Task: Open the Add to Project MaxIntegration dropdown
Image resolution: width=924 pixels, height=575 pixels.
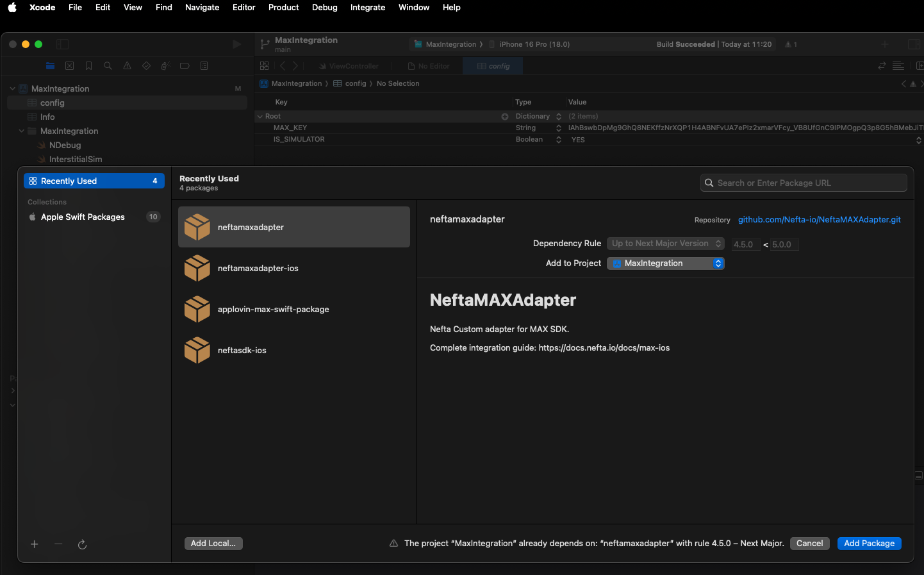Action: [665, 263]
